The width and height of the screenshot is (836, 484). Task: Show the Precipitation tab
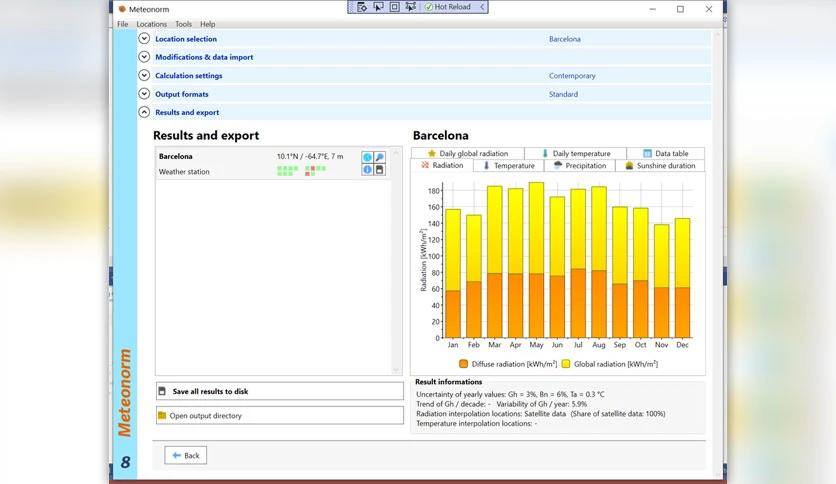pyautogui.click(x=580, y=166)
